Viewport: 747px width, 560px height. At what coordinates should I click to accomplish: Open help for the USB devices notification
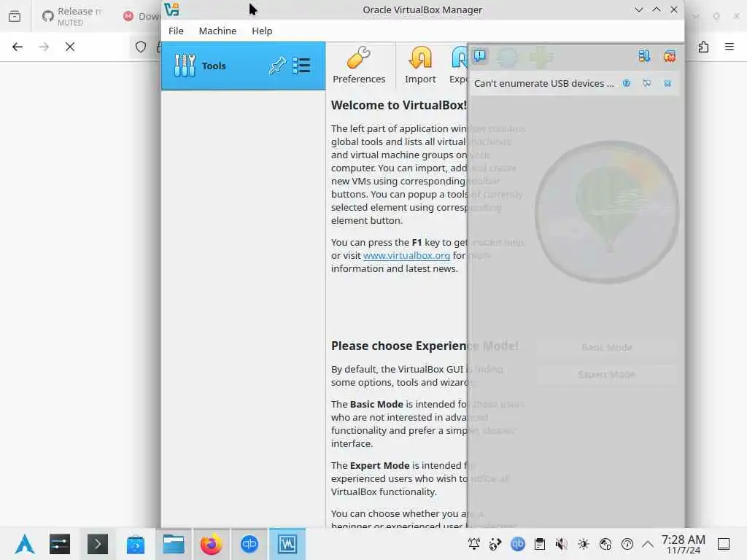pyautogui.click(x=627, y=83)
